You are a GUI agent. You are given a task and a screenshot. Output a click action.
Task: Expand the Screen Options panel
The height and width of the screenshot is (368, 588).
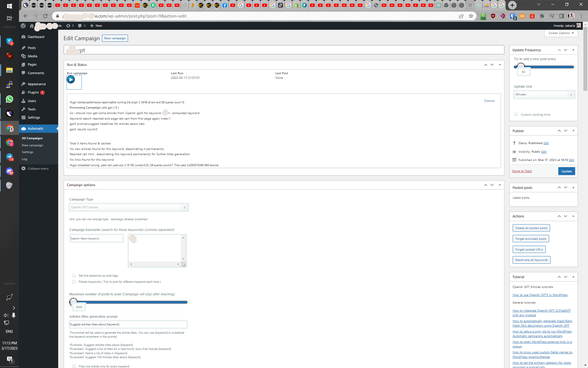[561, 33]
